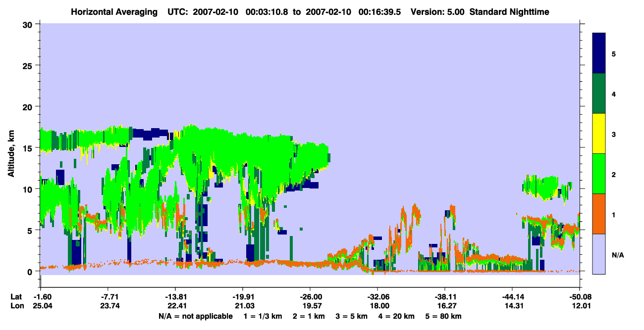Click latitude value -7.71
644x330 pixels.
click(x=107, y=297)
